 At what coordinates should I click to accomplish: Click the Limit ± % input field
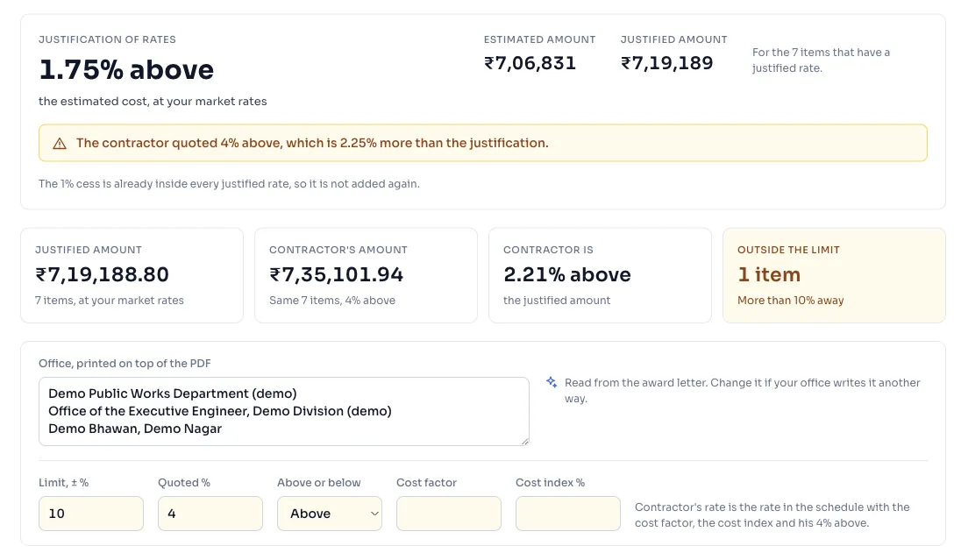pyautogui.click(x=91, y=514)
